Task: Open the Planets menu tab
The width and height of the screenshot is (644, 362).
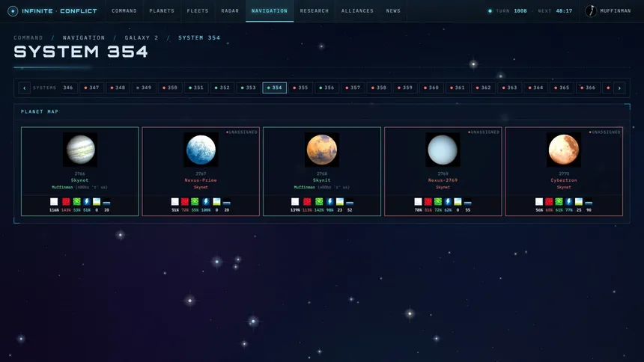Action: pyautogui.click(x=162, y=11)
